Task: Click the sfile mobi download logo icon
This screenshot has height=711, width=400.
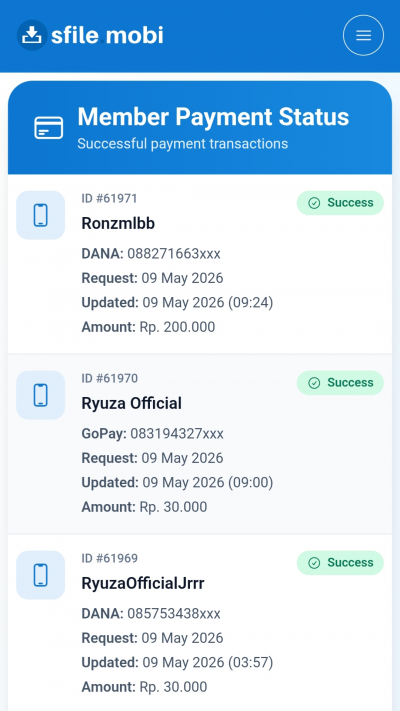Action: [32, 35]
